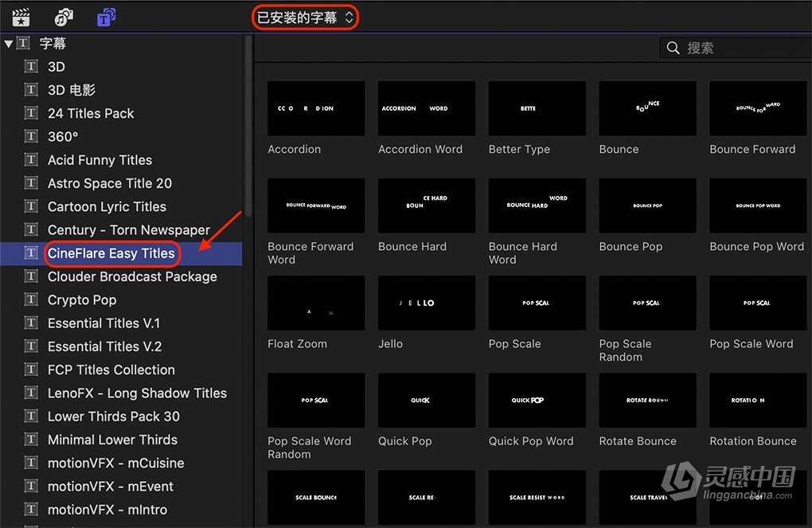The height and width of the screenshot is (528, 812).
Task: Choose 24 Titles Pack category
Action: (x=121, y=113)
